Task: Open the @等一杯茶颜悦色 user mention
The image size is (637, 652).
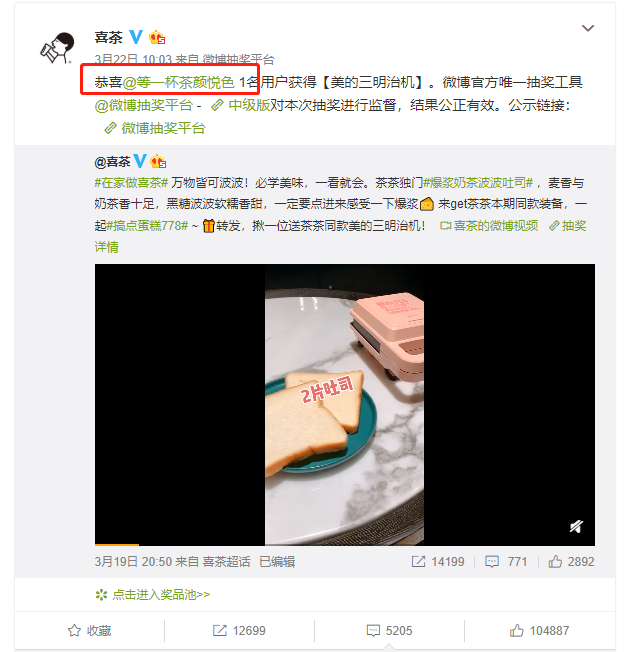Action: 178,82
